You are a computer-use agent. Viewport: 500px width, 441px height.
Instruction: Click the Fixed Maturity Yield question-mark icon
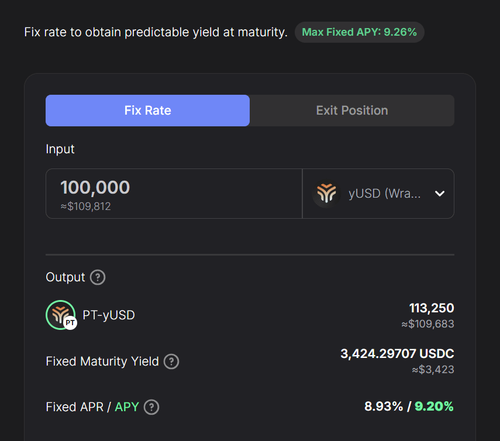171,362
